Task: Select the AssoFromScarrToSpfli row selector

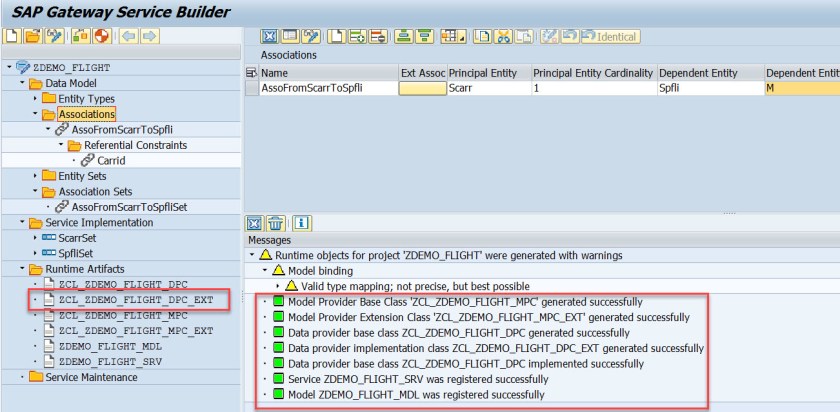Action: pos(252,88)
